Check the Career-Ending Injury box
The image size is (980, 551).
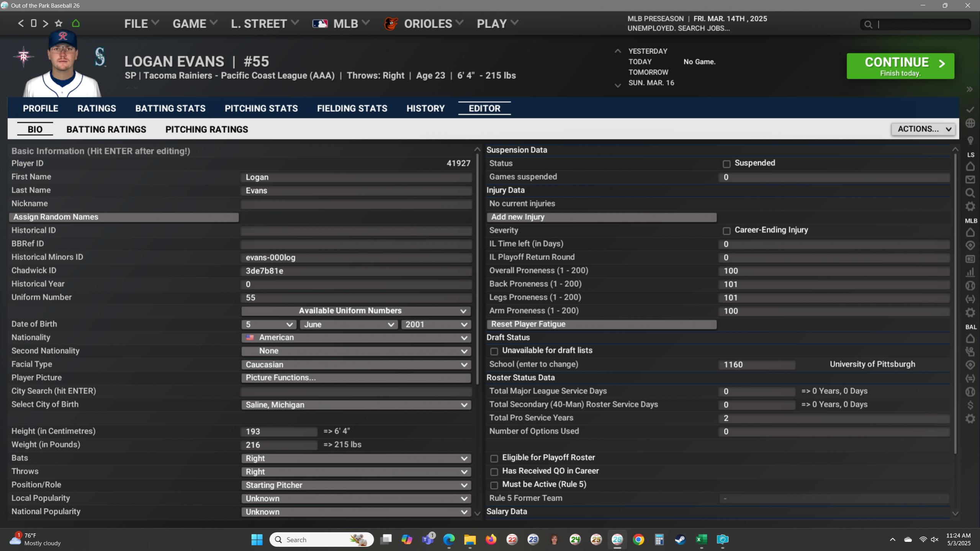(x=726, y=231)
